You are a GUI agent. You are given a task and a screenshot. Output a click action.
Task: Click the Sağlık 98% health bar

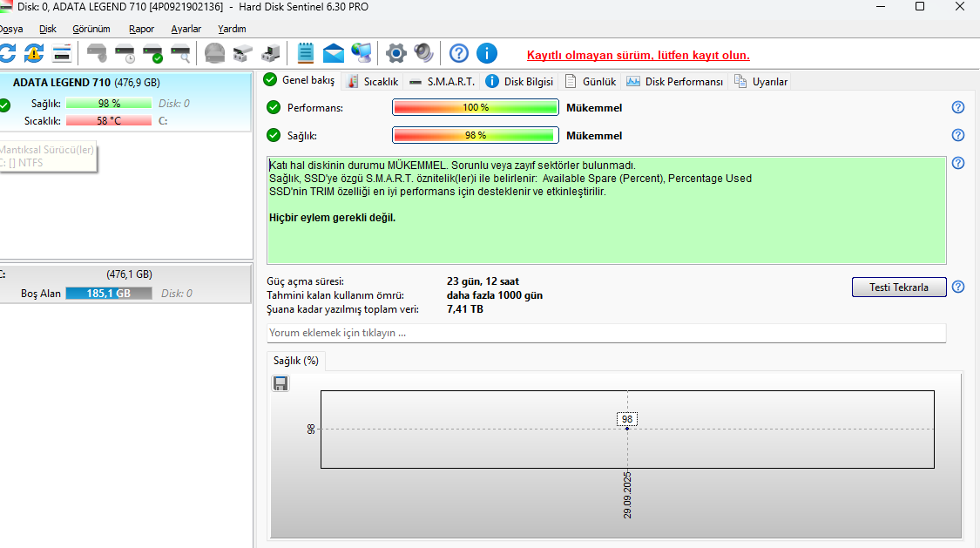(x=475, y=135)
